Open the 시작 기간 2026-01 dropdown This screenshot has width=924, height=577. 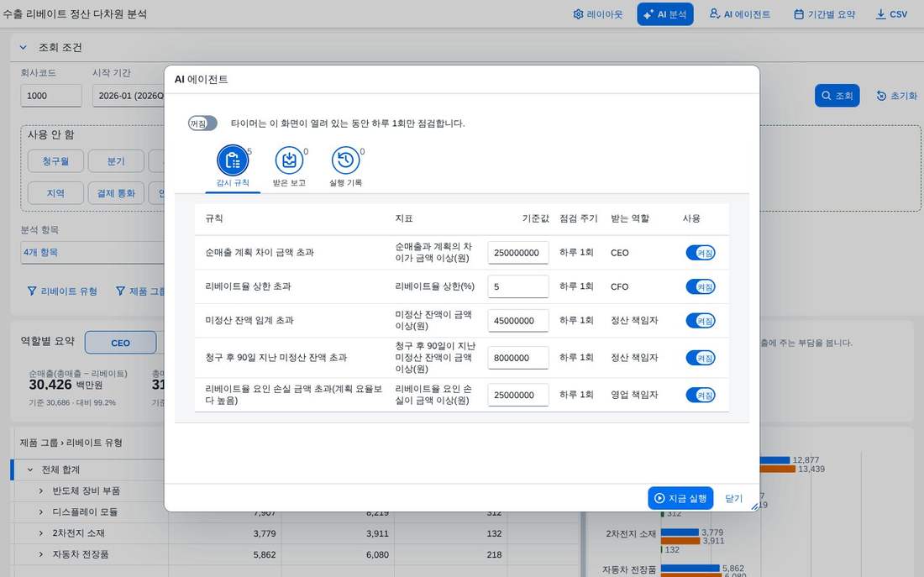point(129,96)
